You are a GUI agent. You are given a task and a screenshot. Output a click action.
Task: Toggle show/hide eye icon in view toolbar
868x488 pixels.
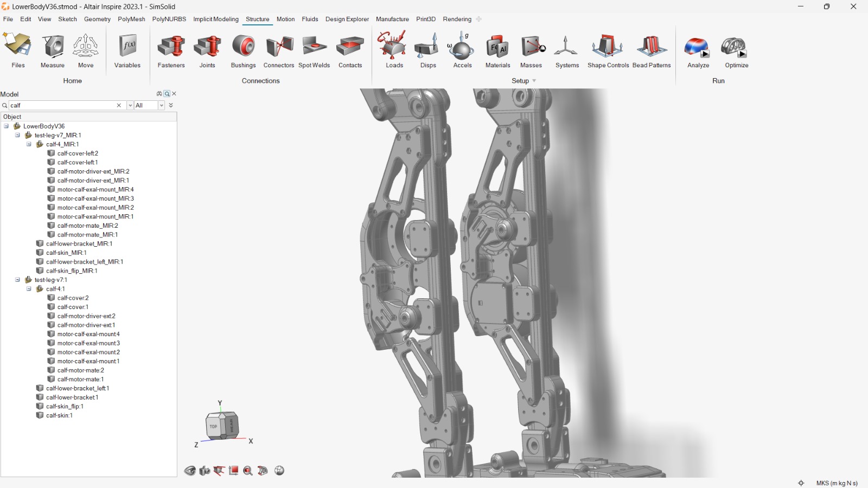[x=190, y=471]
